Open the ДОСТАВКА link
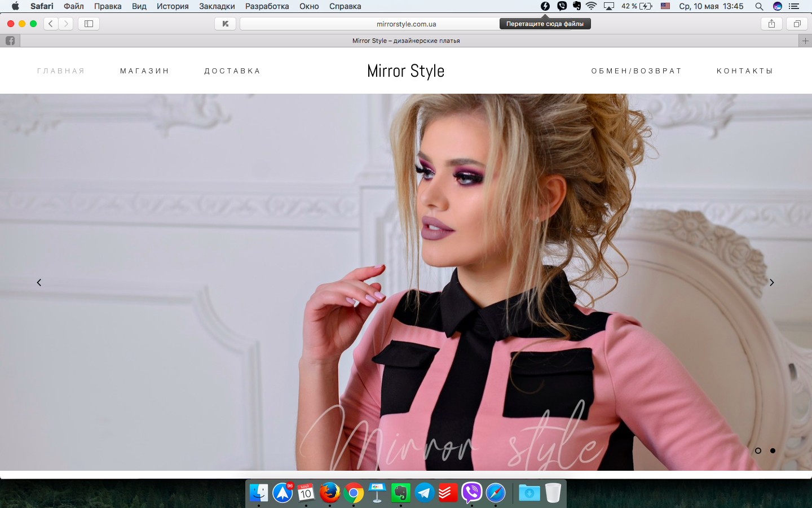The width and height of the screenshot is (812, 508). [232, 71]
